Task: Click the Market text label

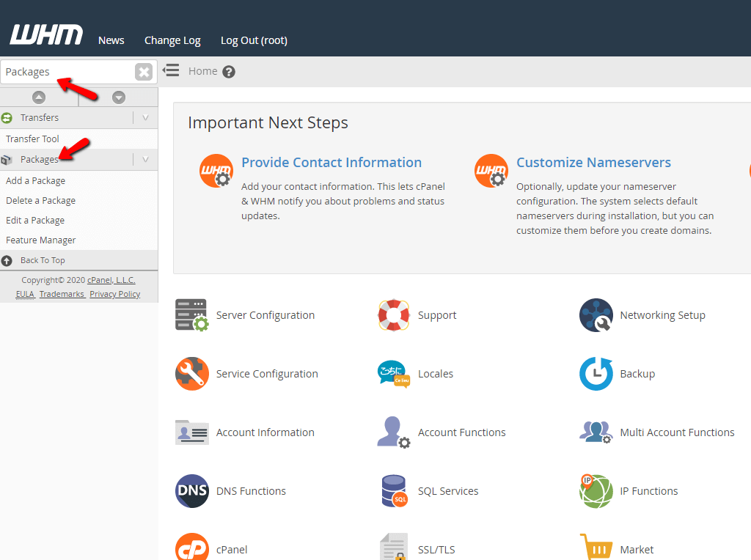Action: coord(637,550)
